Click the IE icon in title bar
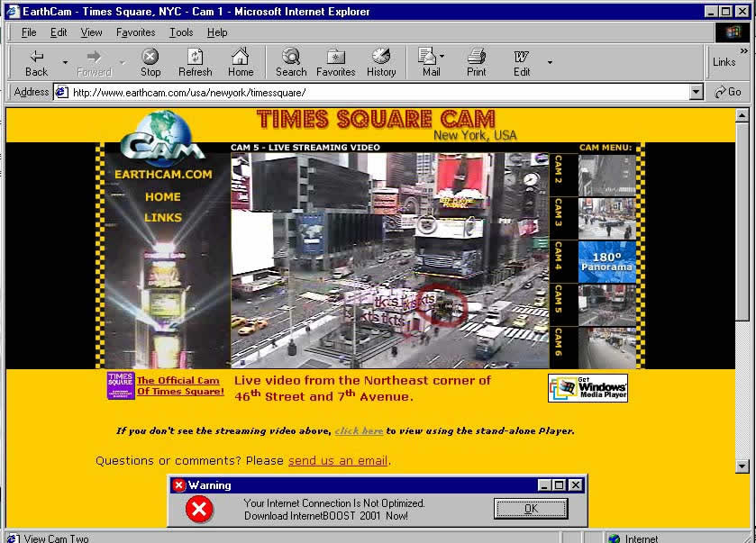This screenshot has width=756, height=543. point(13,11)
